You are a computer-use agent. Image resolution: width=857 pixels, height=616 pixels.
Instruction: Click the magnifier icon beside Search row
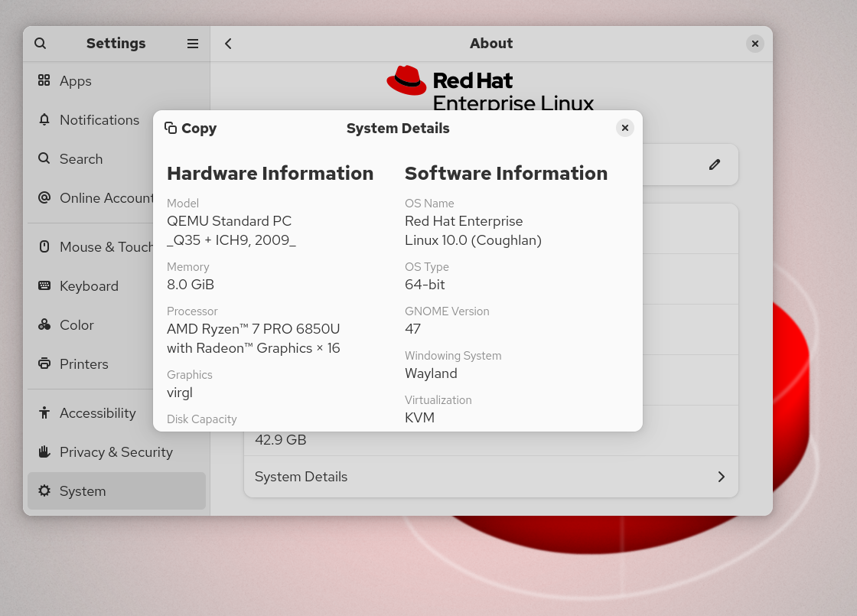tap(44, 158)
